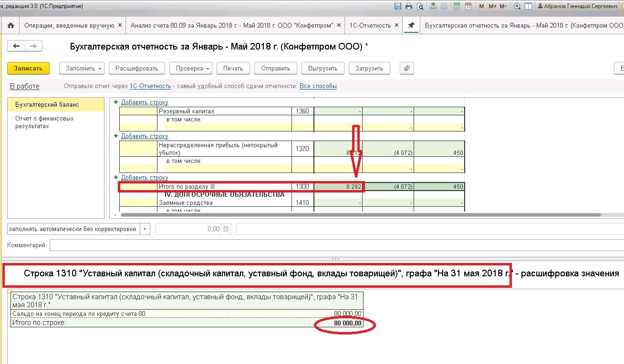Select the cell with value 8 292
This screenshot has height=364, width=624.
(x=338, y=187)
